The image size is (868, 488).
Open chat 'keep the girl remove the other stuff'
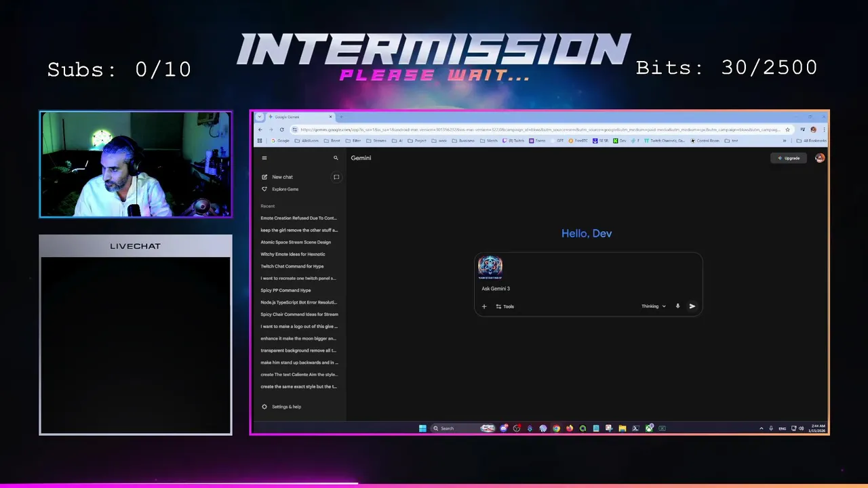[x=299, y=230]
